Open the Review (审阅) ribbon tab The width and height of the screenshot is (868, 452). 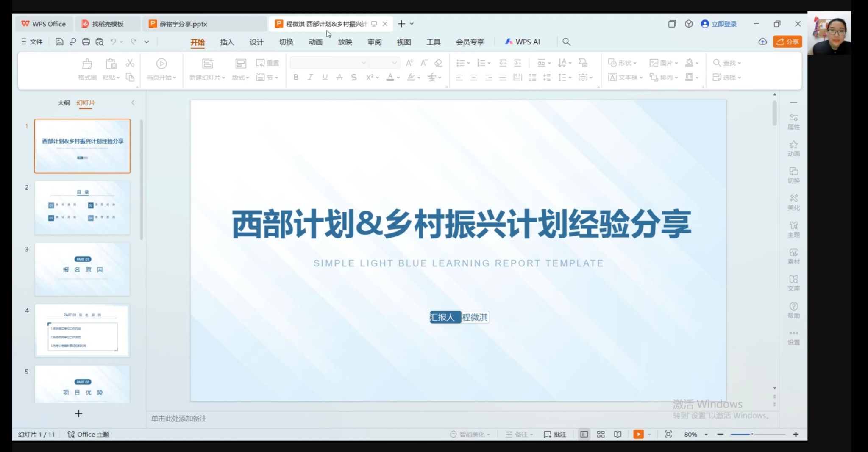pyautogui.click(x=374, y=42)
